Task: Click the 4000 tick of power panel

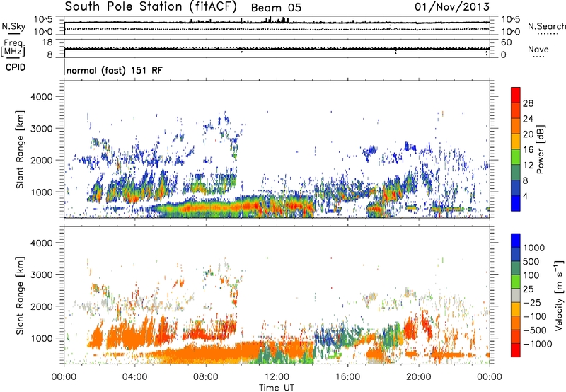Action: (42, 97)
